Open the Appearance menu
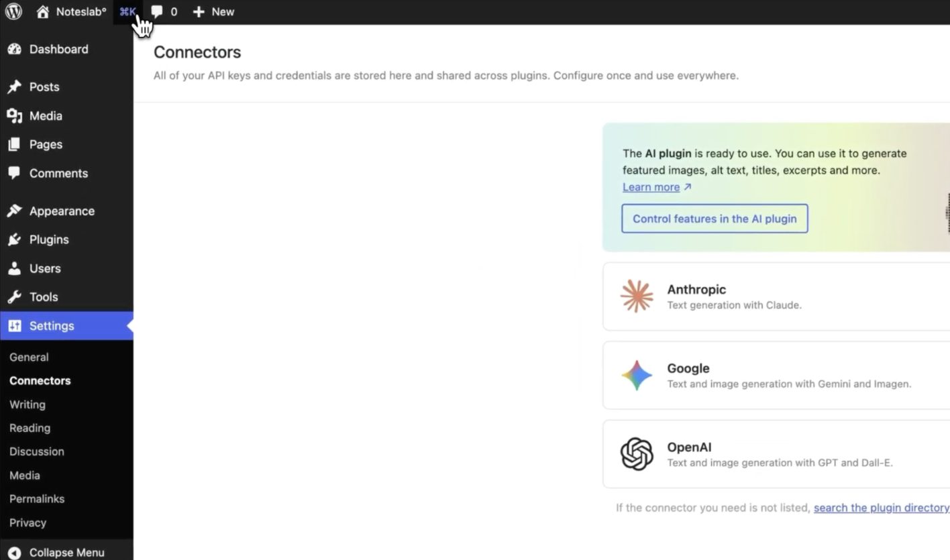The width and height of the screenshot is (950, 560). point(66,211)
